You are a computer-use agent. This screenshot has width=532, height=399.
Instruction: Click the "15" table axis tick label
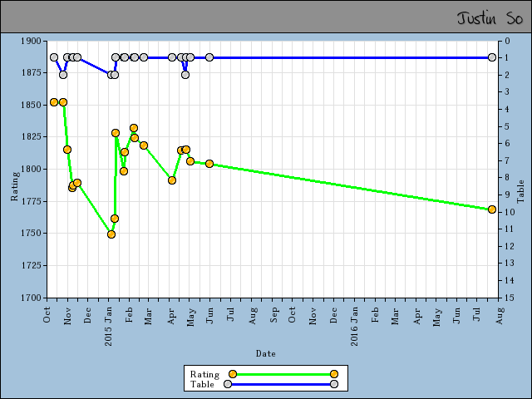[x=510, y=298]
